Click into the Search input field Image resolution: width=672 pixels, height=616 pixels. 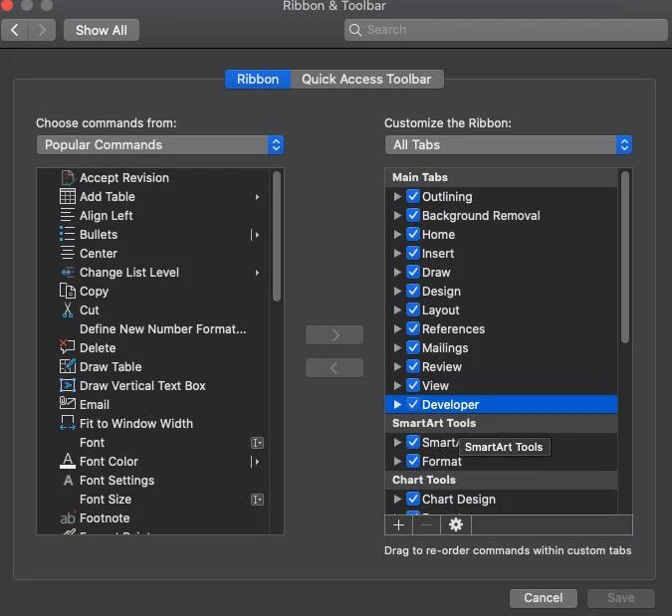(506, 30)
